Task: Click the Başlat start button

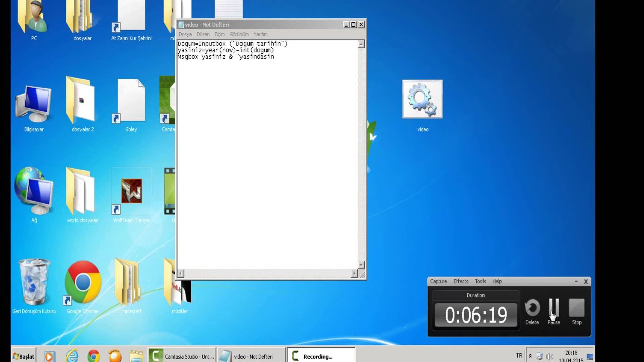Action: click(24, 356)
